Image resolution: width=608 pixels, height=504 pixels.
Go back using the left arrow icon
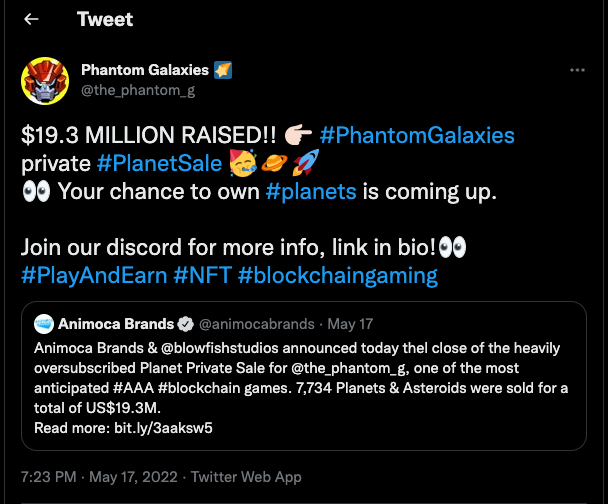click(31, 19)
